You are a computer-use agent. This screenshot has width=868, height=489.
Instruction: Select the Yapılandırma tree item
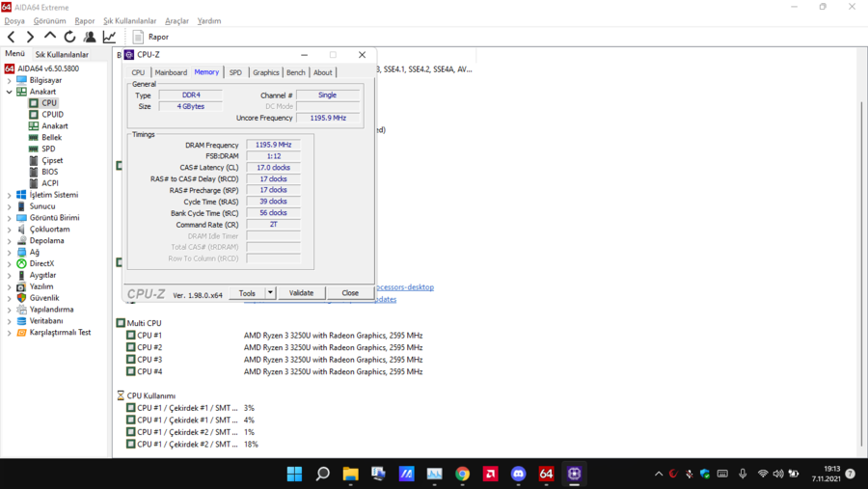[x=51, y=310]
